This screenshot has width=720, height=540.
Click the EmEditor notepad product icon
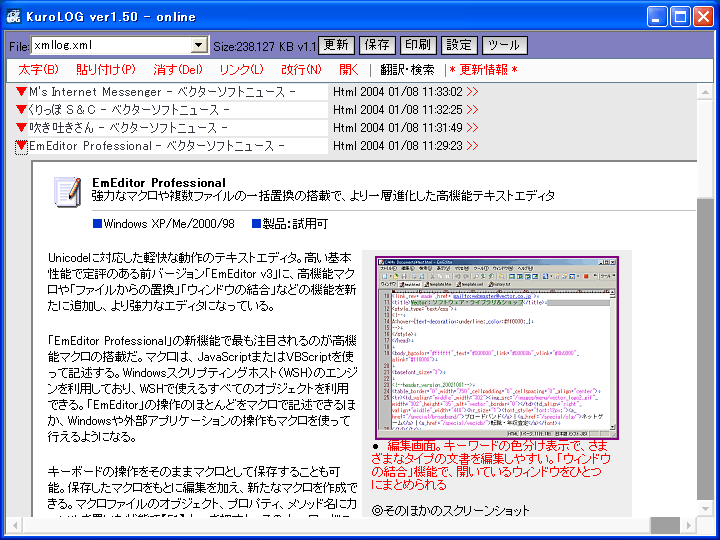(x=68, y=191)
